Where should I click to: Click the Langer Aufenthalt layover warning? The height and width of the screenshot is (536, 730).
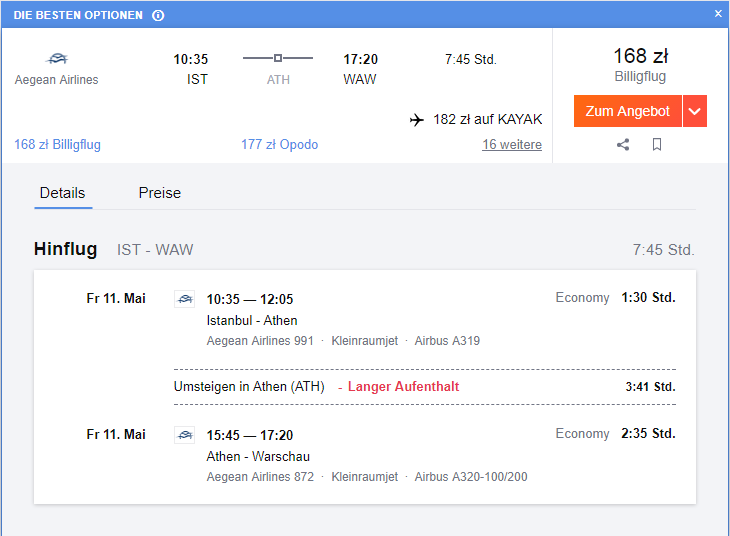coord(403,387)
